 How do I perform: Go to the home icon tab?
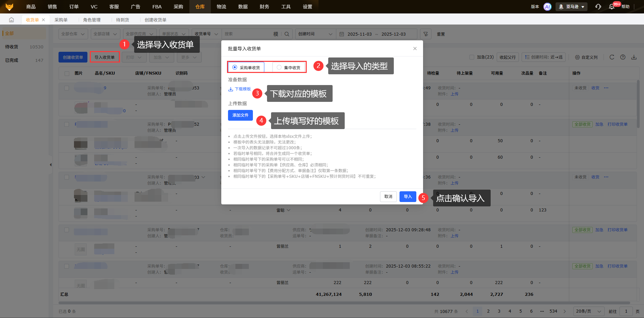point(11,20)
